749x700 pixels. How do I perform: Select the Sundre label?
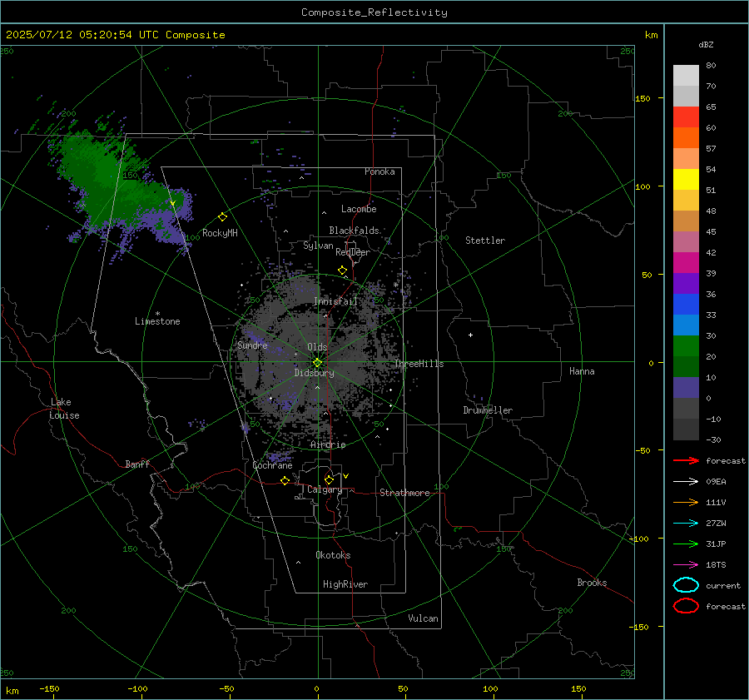[x=252, y=345]
